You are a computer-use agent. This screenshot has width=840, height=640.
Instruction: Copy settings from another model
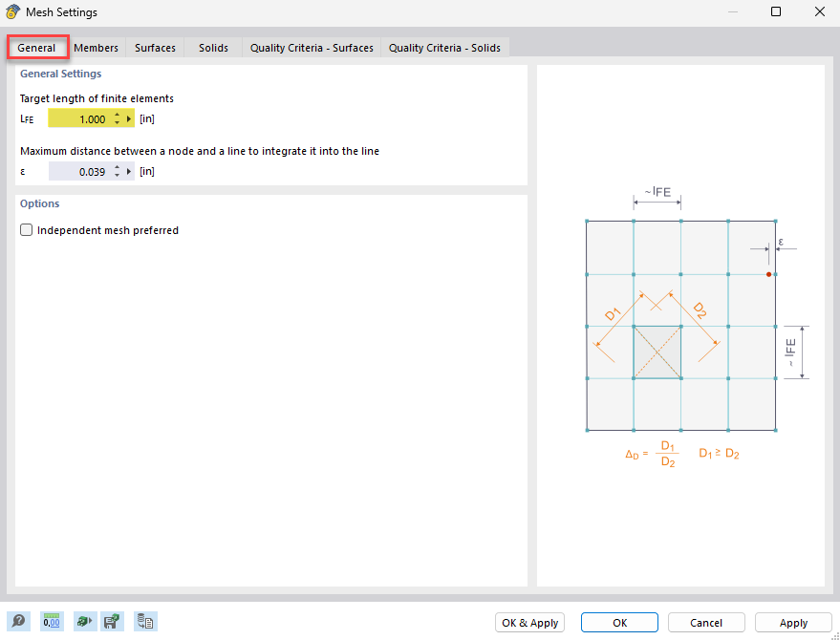[x=145, y=621]
